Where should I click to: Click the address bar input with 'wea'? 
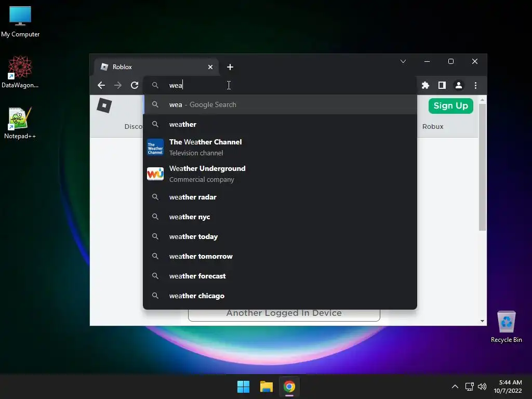[x=280, y=85]
